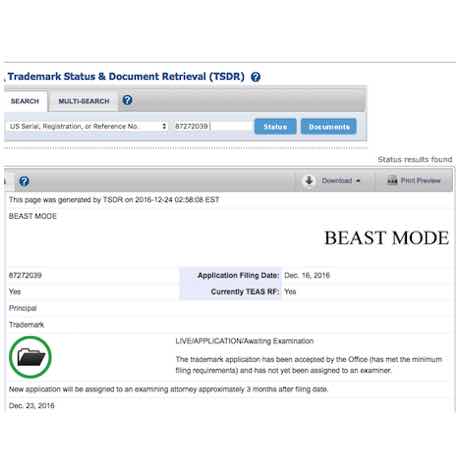Open the help icon next to Multi-Search tab
The height and width of the screenshot is (450, 460).
(x=127, y=100)
